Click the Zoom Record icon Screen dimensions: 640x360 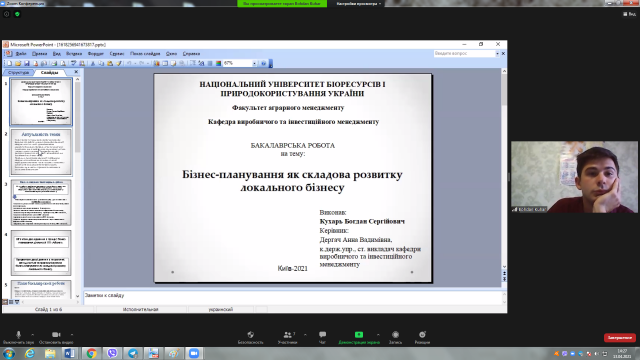395,335
